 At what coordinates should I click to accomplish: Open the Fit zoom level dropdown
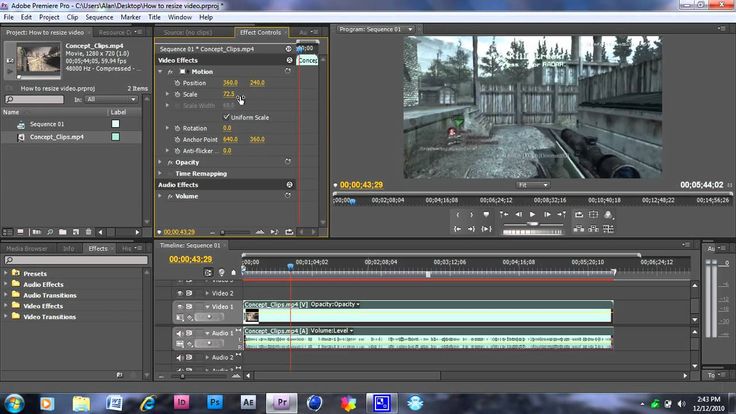tap(533, 185)
